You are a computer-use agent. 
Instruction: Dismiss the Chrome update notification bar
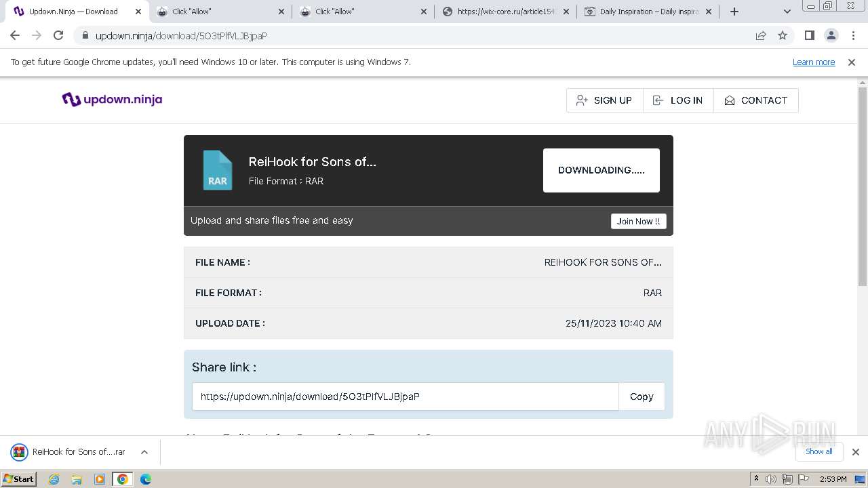[852, 62]
